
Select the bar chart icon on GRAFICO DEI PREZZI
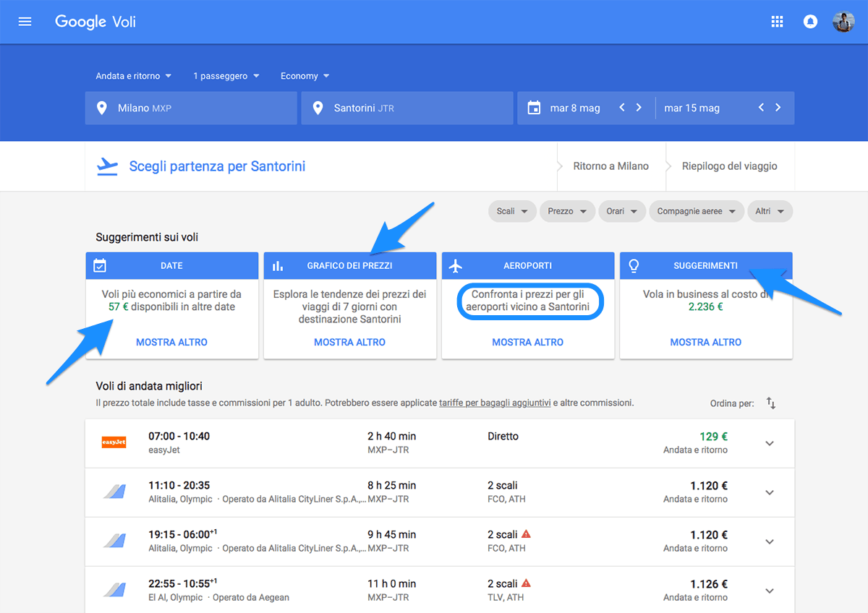278,265
